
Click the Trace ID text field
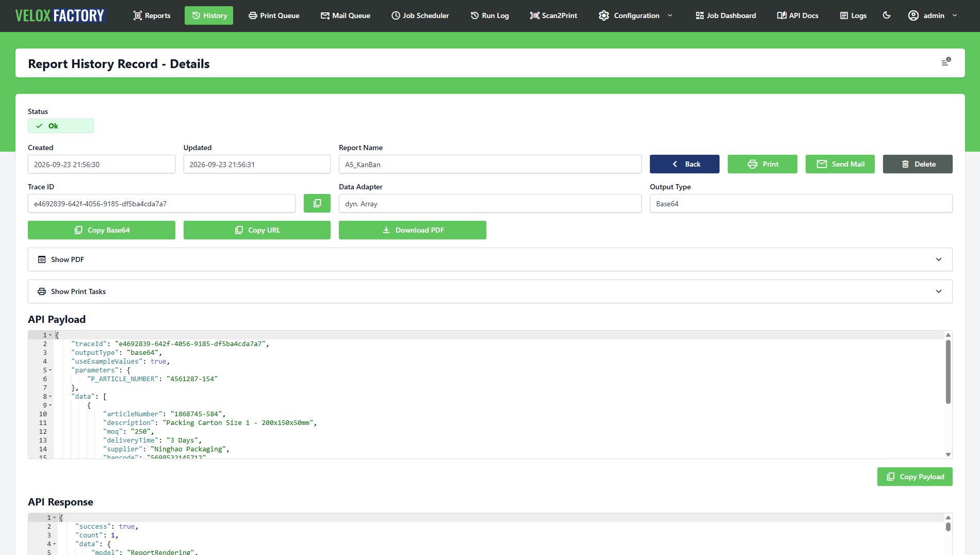[161, 204]
